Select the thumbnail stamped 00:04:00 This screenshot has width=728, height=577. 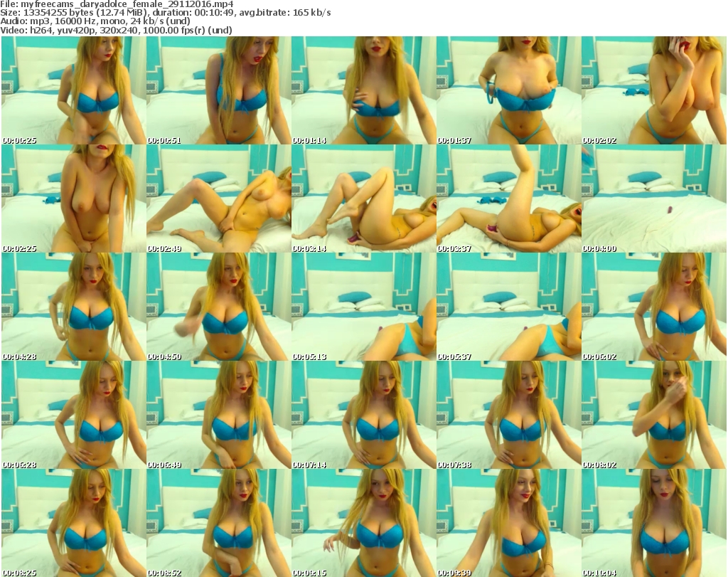[654, 198]
